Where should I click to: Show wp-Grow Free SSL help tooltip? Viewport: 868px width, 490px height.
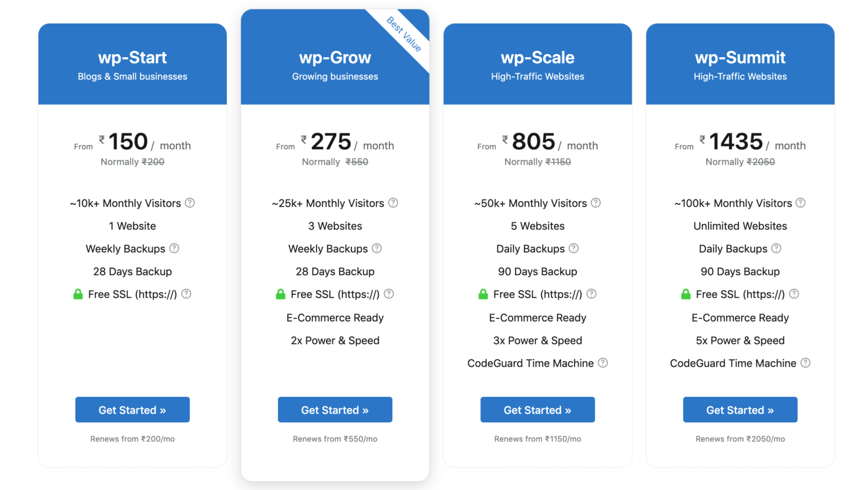point(389,294)
